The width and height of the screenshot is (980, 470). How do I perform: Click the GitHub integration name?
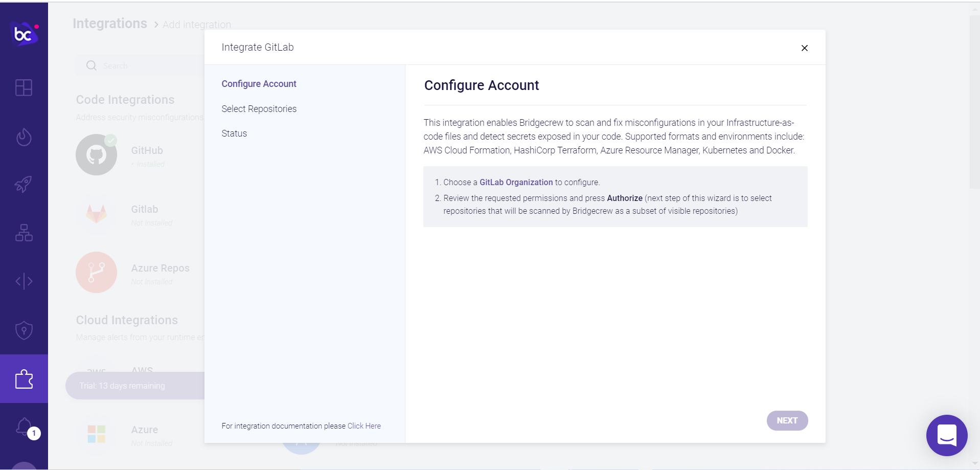(x=147, y=150)
